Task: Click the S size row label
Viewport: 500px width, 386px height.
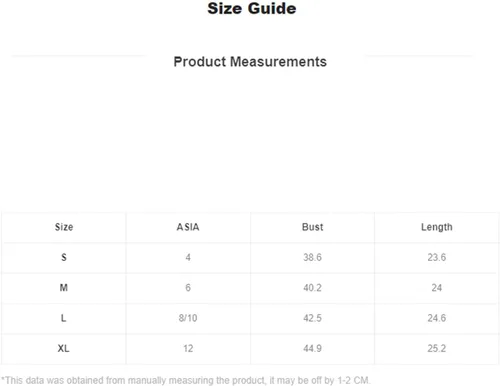Action: coord(64,257)
